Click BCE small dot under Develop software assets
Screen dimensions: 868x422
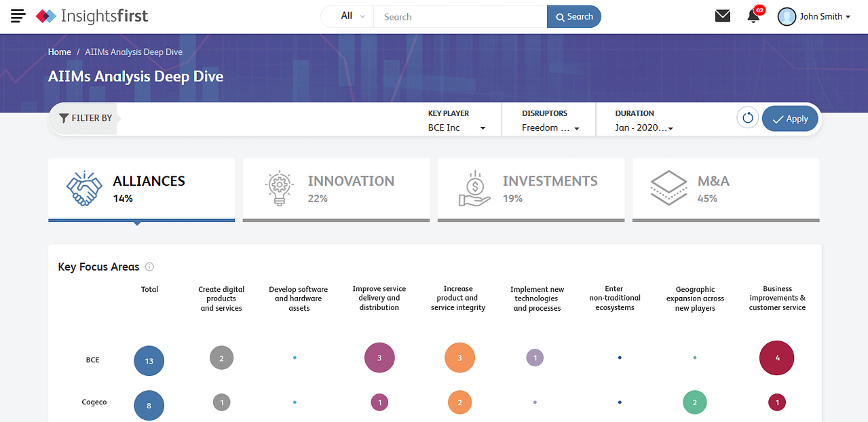click(x=295, y=357)
